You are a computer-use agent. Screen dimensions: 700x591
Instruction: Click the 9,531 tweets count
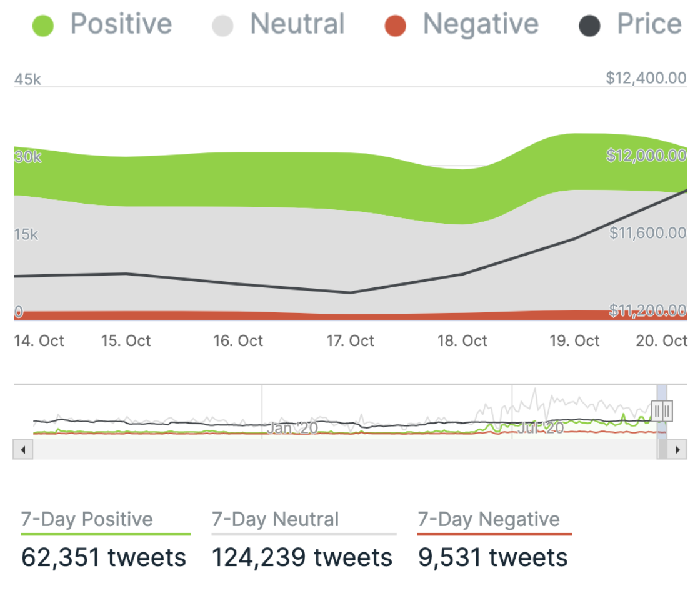coord(493,557)
